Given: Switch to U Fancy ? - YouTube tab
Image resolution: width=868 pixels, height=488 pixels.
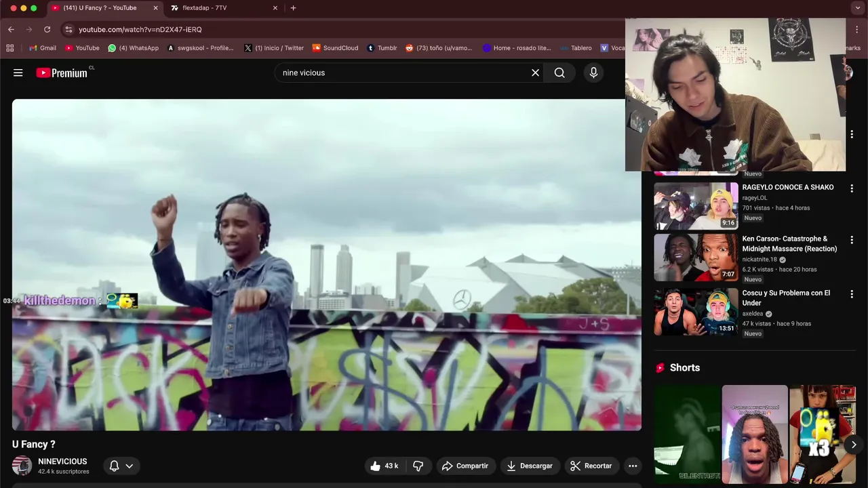Looking at the screenshot, I should pos(100,8).
